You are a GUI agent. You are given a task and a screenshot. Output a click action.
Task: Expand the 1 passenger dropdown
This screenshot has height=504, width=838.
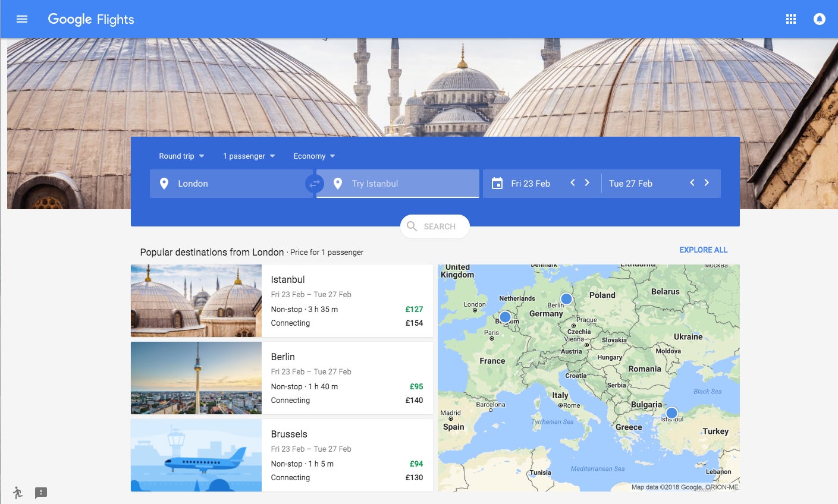(x=249, y=156)
